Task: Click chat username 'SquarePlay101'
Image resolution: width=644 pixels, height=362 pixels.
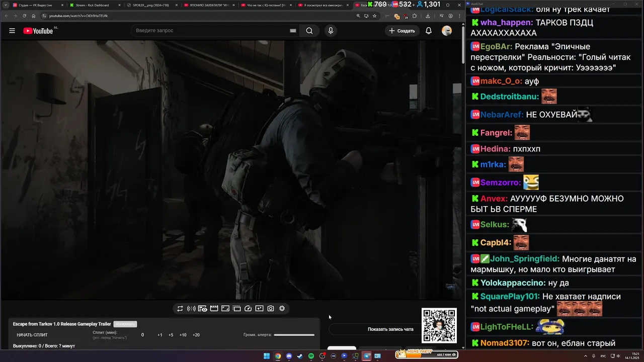Action: coord(510,297)
